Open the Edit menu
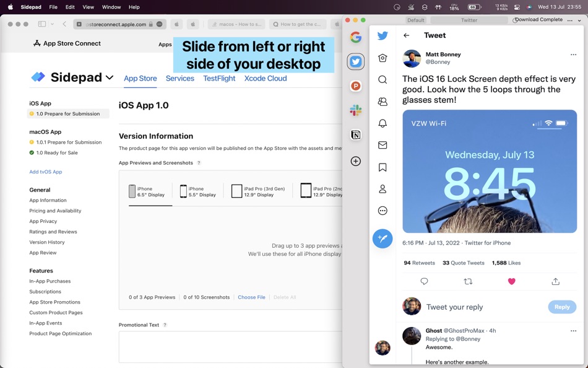Screen dimensions: 588x368 (x=70, y=7)
